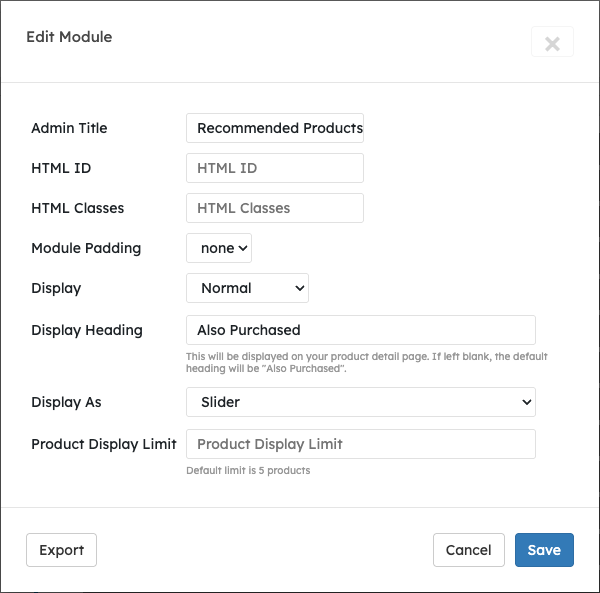Click the HTML Classes label
600x593 pixels.
pyautogui.click(x=78, y=208)
